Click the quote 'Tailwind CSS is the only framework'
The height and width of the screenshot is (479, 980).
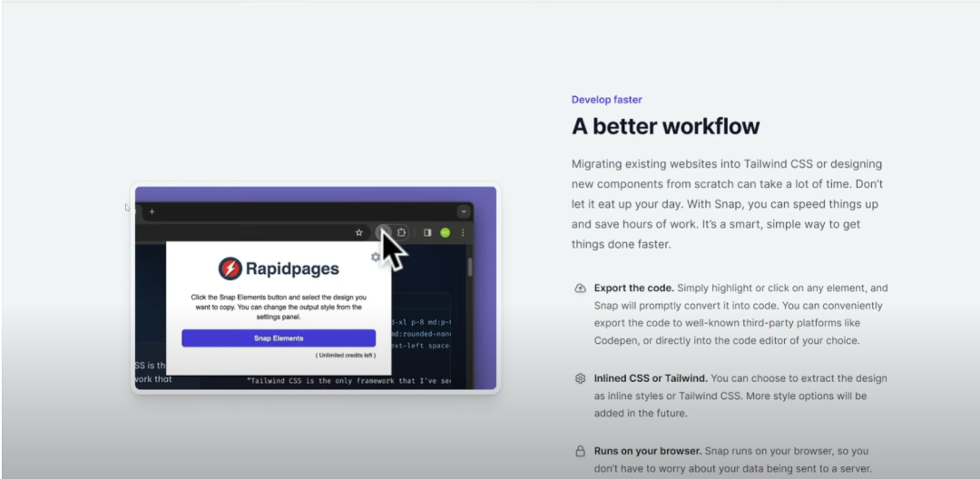point(348,380)
